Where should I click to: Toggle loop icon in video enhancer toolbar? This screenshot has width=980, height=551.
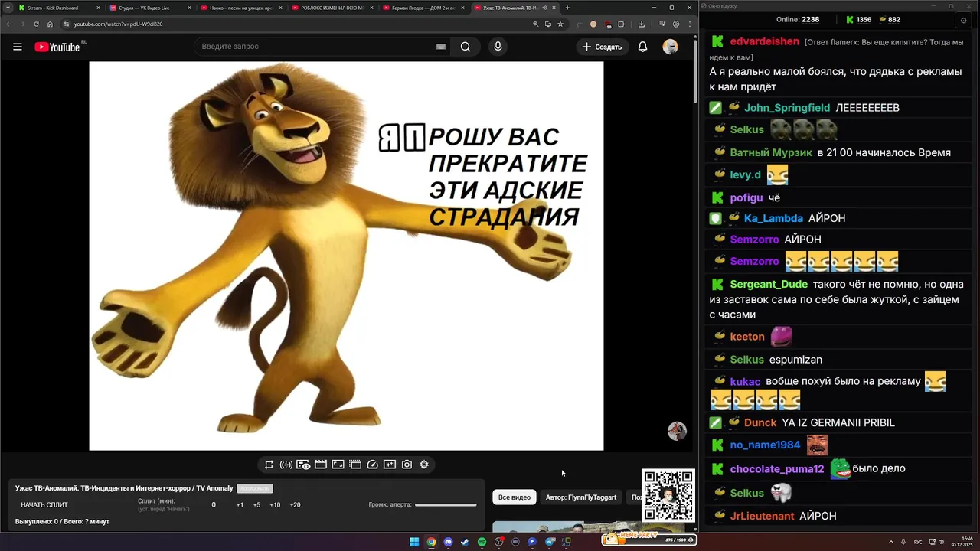[x=269, y=465]
